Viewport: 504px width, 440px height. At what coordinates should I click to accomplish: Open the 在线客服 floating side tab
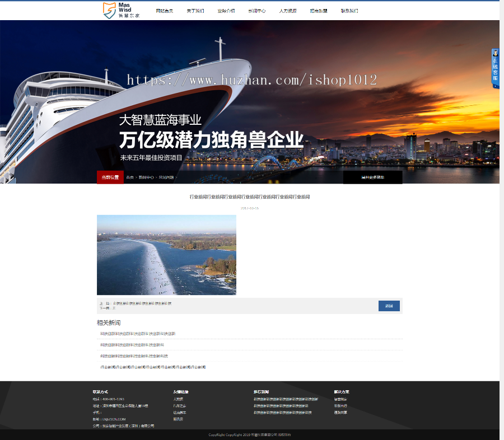point(496,68)
